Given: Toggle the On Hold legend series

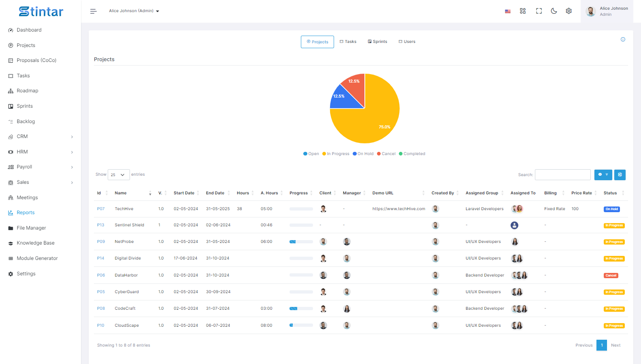Looking at the screenshot, I should [363, 154].
